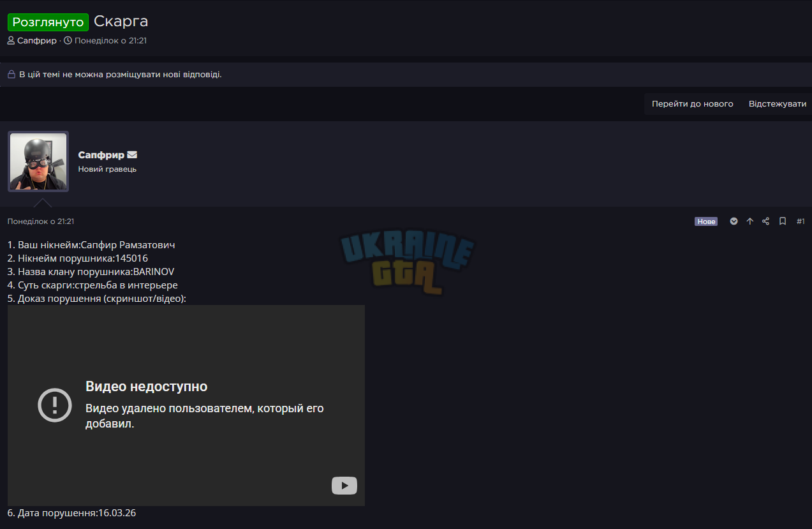Click the Видео недоступно heading

pos(147,387)
